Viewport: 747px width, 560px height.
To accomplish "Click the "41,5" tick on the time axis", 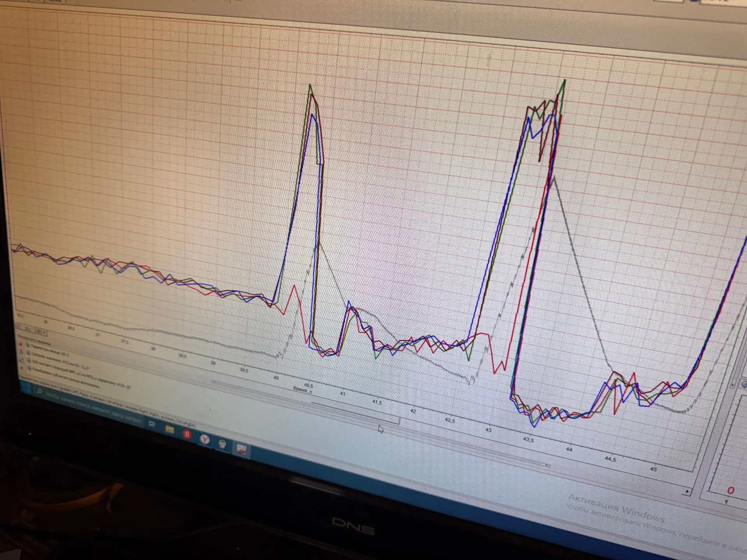I will (x=377, y=402).
